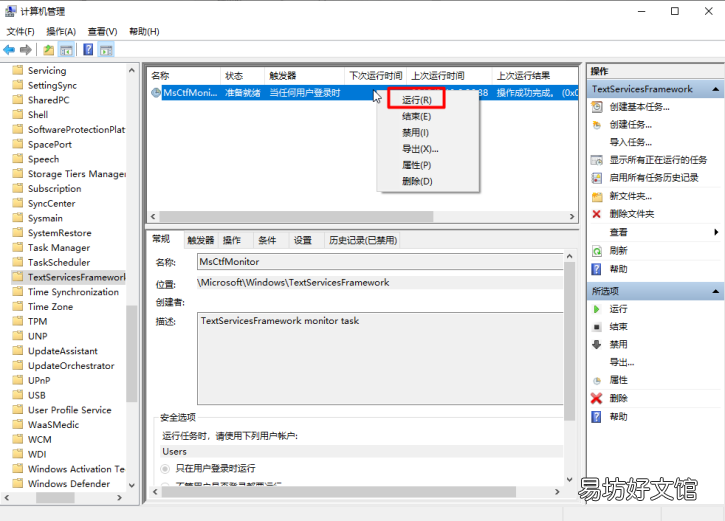This screenshot has width=725, height=521.
Task: Click the 帮助 icon under TextServicesFramework section
Action: point(596,269)
